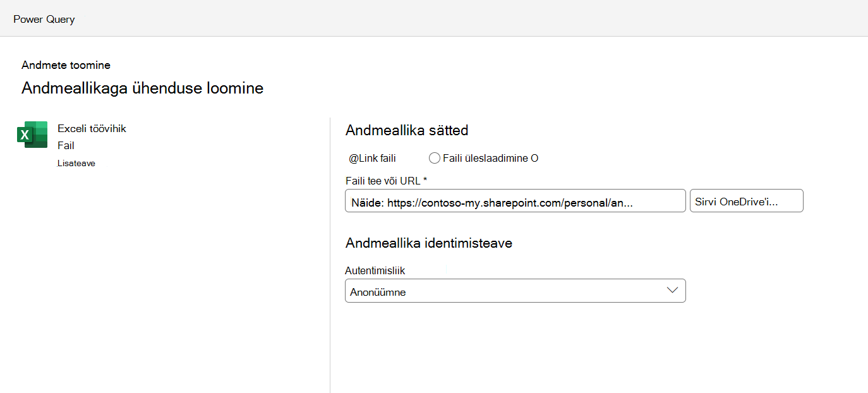The width and height of the screenshot is (868, 393).
Task: Click the green Excel workbook icon
Action: pyautogui.click(x=32, y=135)
